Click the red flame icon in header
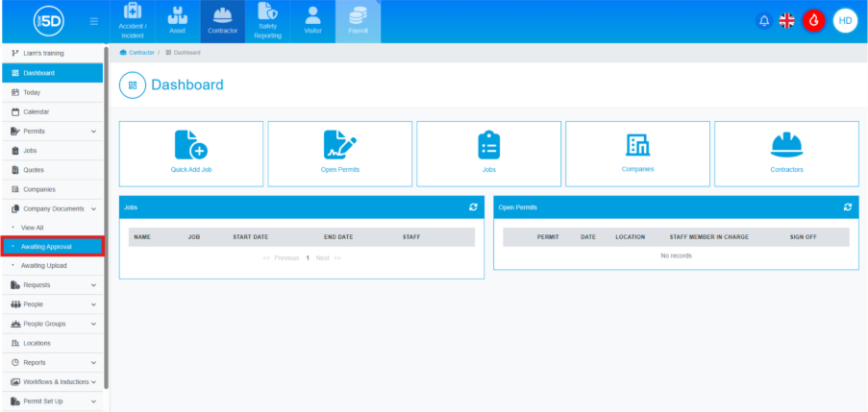 (814, 20)
